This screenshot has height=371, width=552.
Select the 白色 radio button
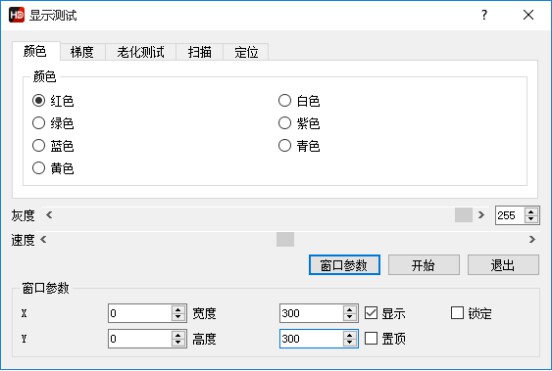[x=284, y=101]
